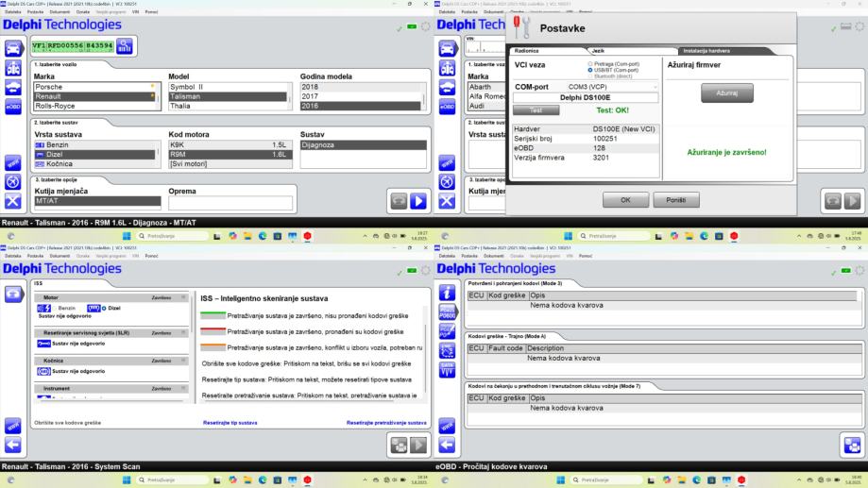
Task: Click the blue info icon in eOBD panel
Action: pyautogui.click(x=448, y=293)
